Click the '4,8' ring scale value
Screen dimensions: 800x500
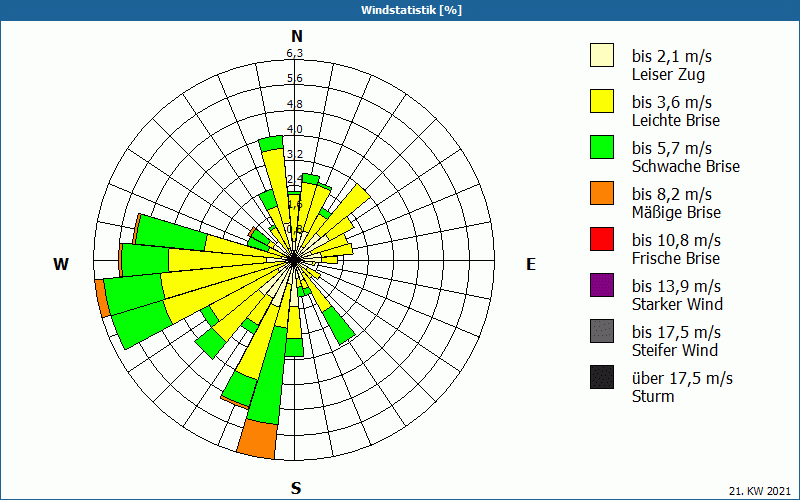[294, 104]
